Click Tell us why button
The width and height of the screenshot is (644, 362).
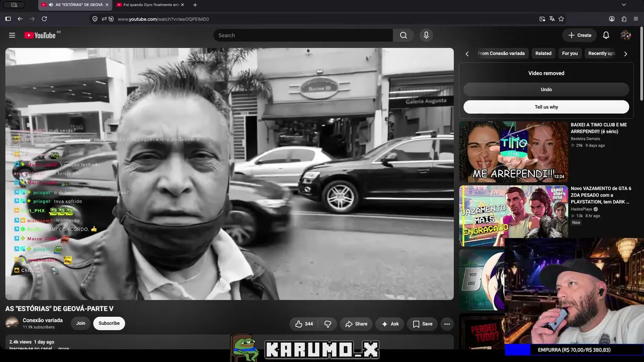point(546,107)
